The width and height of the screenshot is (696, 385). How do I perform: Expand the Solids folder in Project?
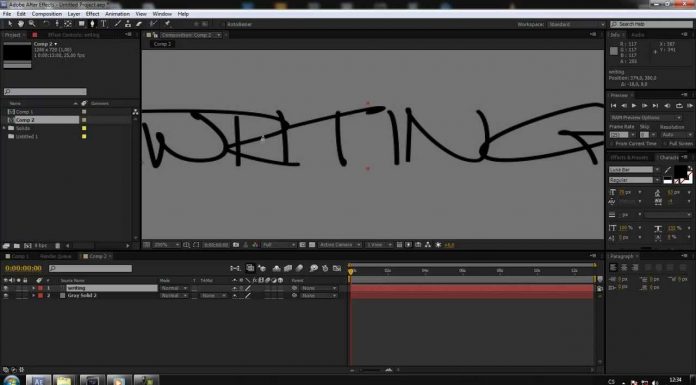(4, 128)
